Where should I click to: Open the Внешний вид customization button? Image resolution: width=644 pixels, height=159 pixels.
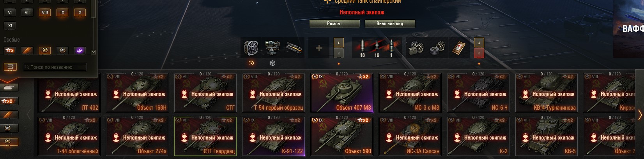pos(390,24)
